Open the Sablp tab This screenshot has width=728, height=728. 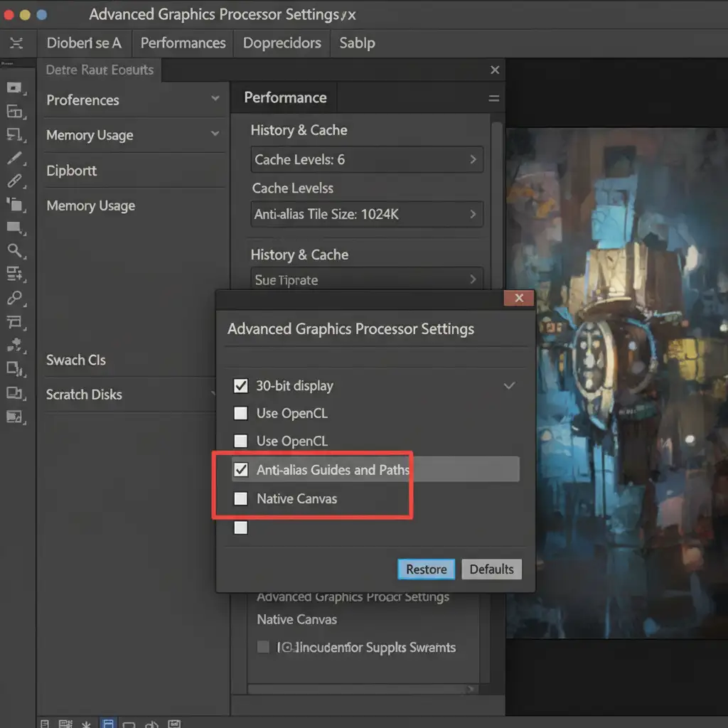coord(357,43)
